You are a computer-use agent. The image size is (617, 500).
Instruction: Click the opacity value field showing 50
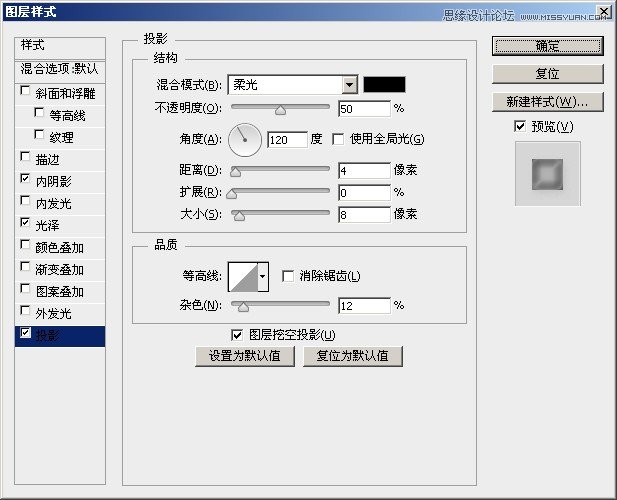pos(364,109)
